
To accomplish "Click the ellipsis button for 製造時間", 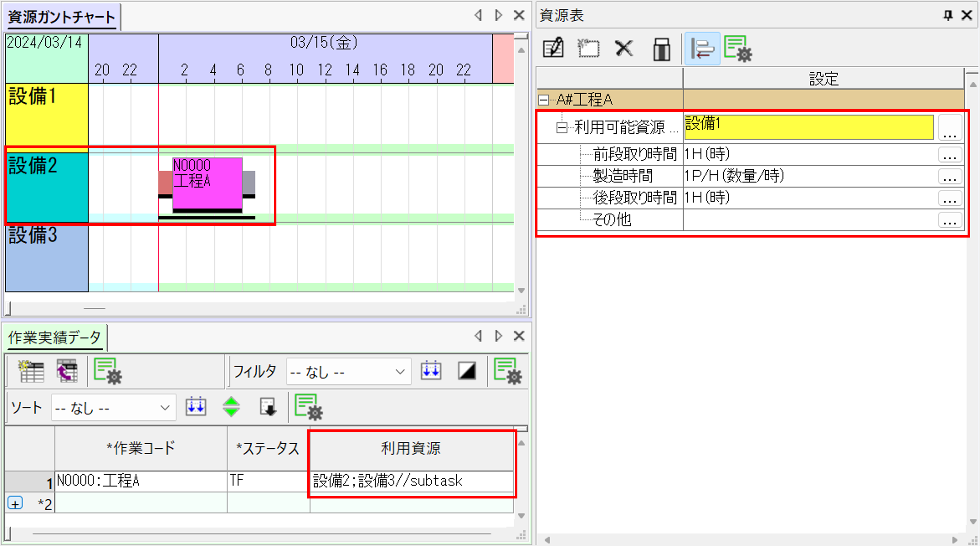I will [950, 176].
